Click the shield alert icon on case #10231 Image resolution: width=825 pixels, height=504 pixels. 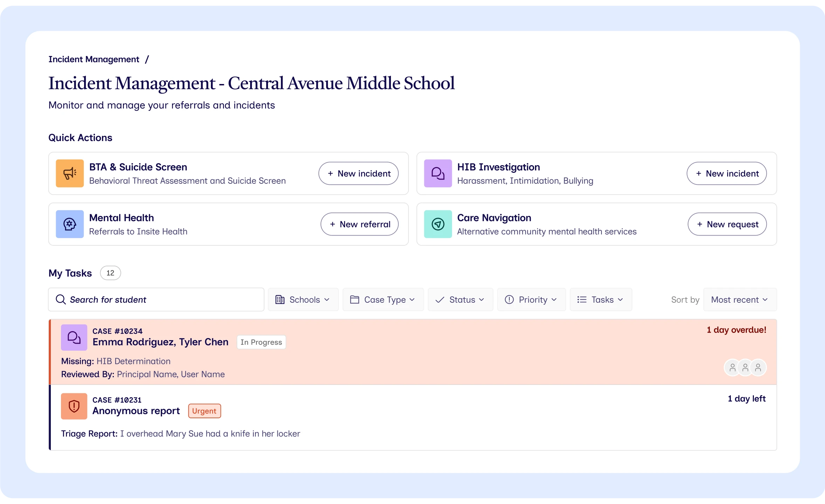tap(74, 406)
